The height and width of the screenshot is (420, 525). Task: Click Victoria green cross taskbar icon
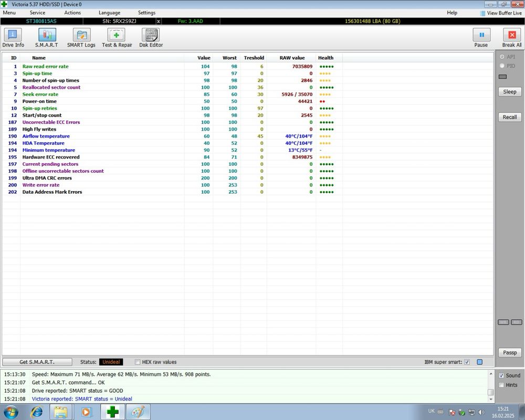pyautogui.click(x=113, y=412)
